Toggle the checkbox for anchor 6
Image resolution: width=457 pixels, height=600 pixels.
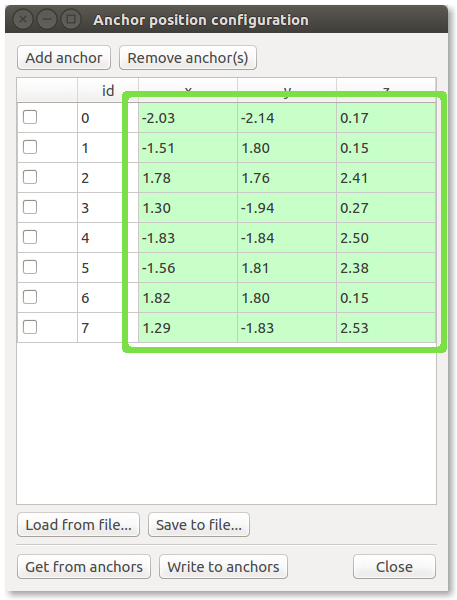(x=30, y=297)
